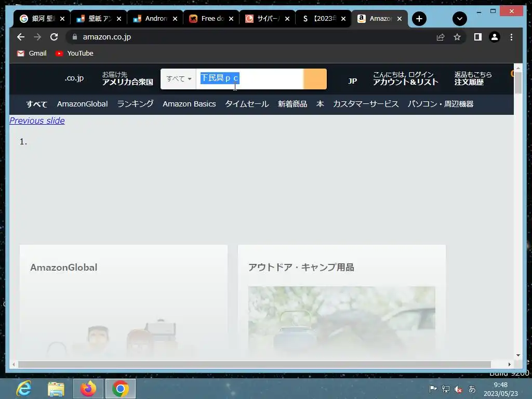The width and height of the screenshot is (532, 399).
Task: Open Amazon Basics in nav bar
Action: pos(189,104)
